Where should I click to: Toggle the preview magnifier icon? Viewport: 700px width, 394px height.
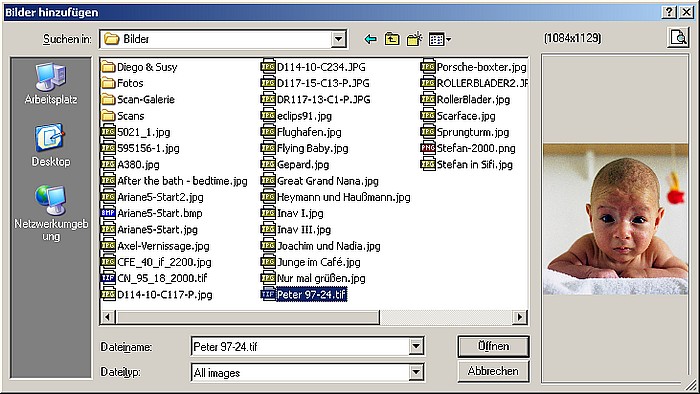point(678,37)
